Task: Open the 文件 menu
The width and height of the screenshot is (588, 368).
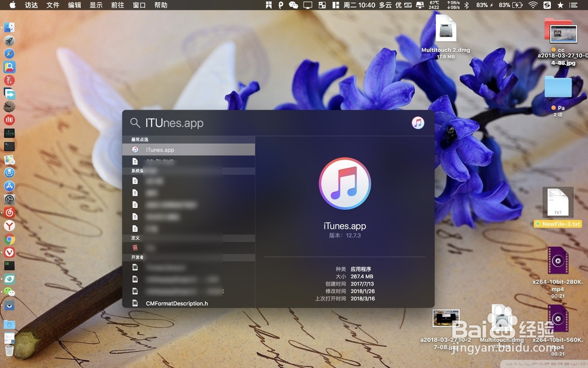Action: [x=53, y=5]
